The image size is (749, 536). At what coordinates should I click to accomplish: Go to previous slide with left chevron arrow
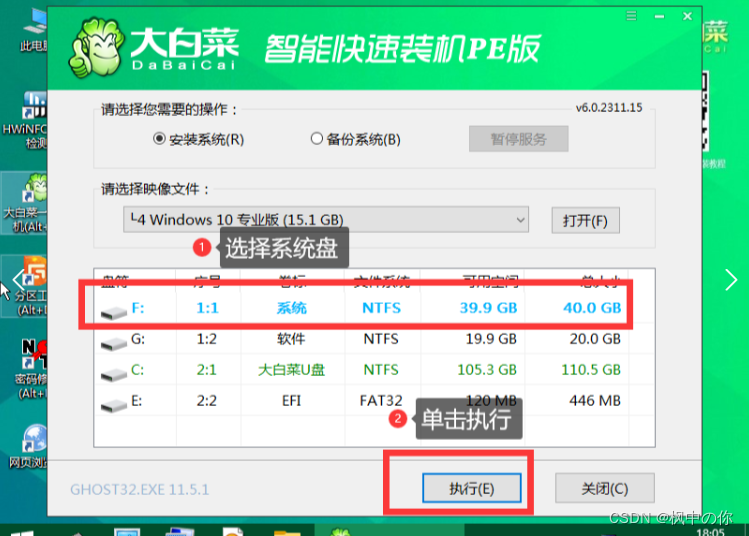[18, 279]
